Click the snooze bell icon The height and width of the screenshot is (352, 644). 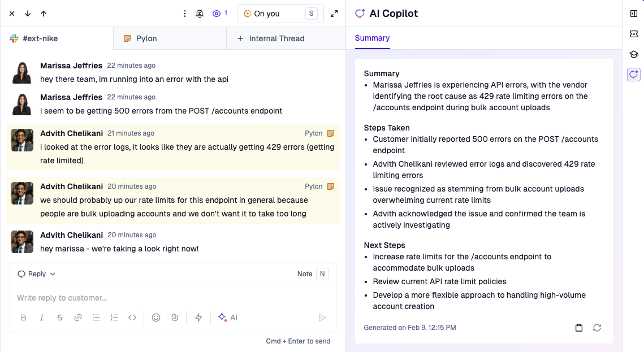point(200,14)
